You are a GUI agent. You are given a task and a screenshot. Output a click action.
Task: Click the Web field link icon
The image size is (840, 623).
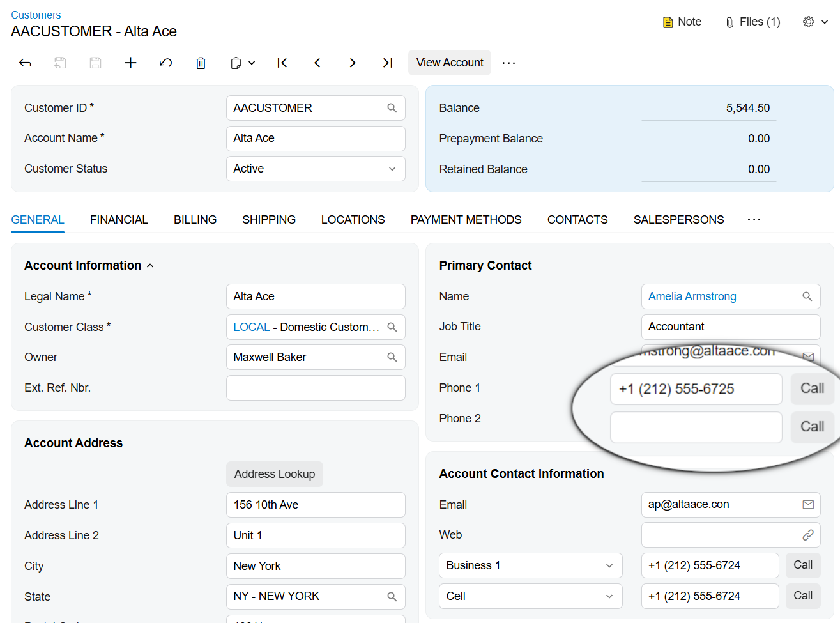[x=808, y=535]
